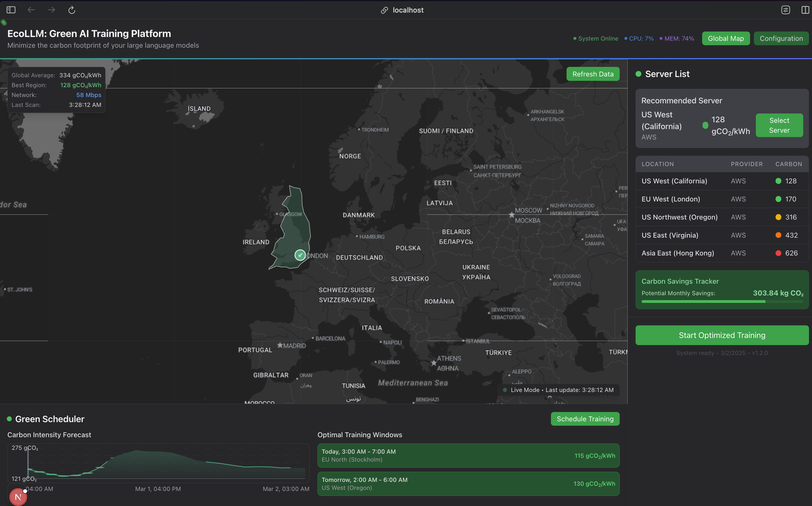Start Optimized Training
The height and width of the screenshot is (506, 812).
pos(722,335)
